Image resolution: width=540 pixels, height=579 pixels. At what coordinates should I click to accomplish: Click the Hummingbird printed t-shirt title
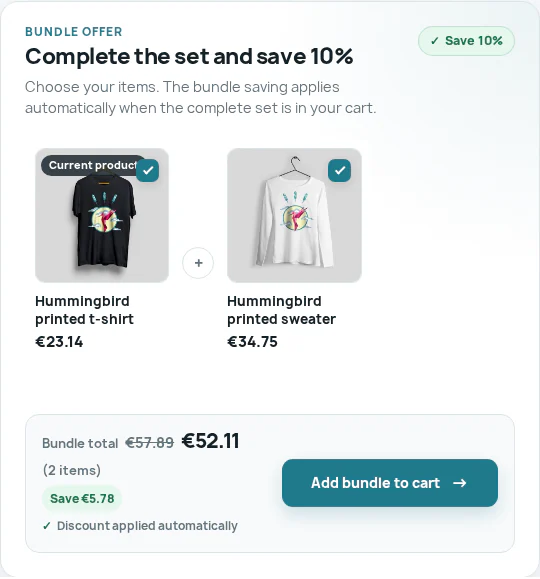coord(84,310)
